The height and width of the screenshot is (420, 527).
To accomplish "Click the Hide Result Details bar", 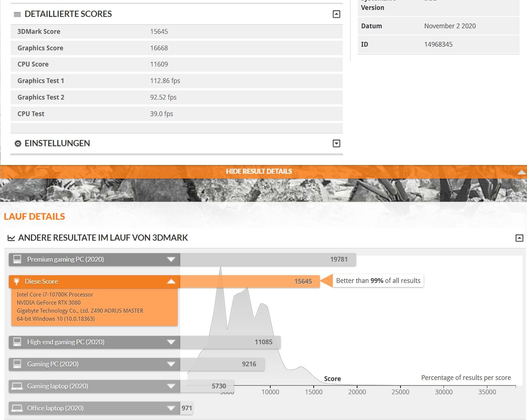I will coord(263,172).
